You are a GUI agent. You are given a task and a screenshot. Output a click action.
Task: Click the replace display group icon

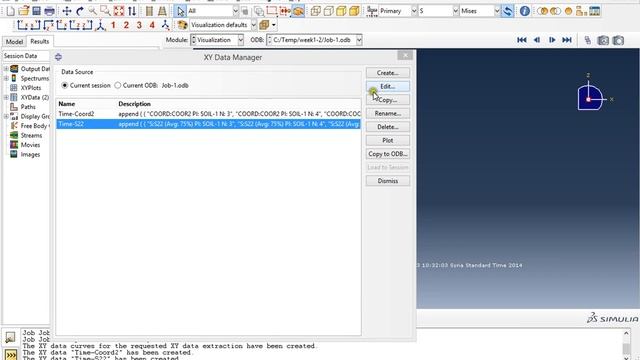tap(542, 11)
